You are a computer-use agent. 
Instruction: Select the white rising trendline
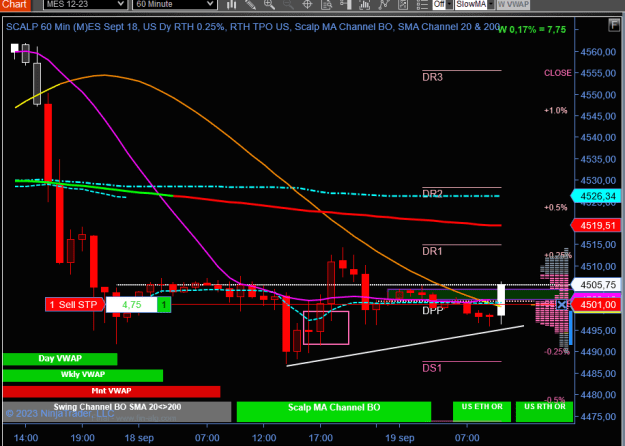tap(405, 346)
